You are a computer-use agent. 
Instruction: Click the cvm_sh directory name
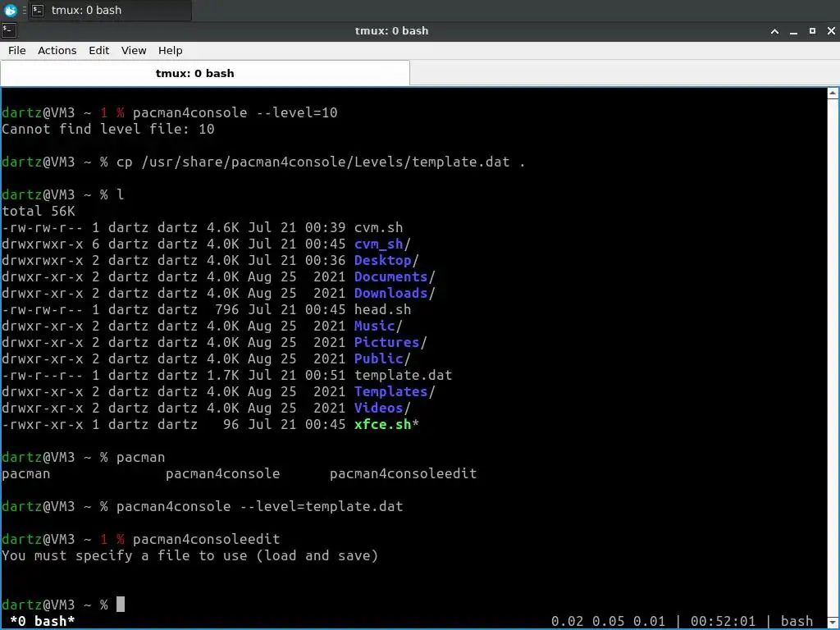(378, 244)
